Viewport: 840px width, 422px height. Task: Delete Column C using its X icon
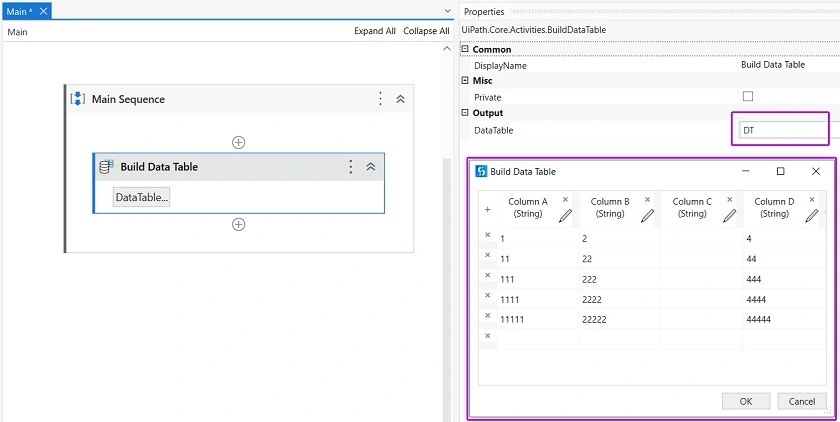[x=729, y=199]
